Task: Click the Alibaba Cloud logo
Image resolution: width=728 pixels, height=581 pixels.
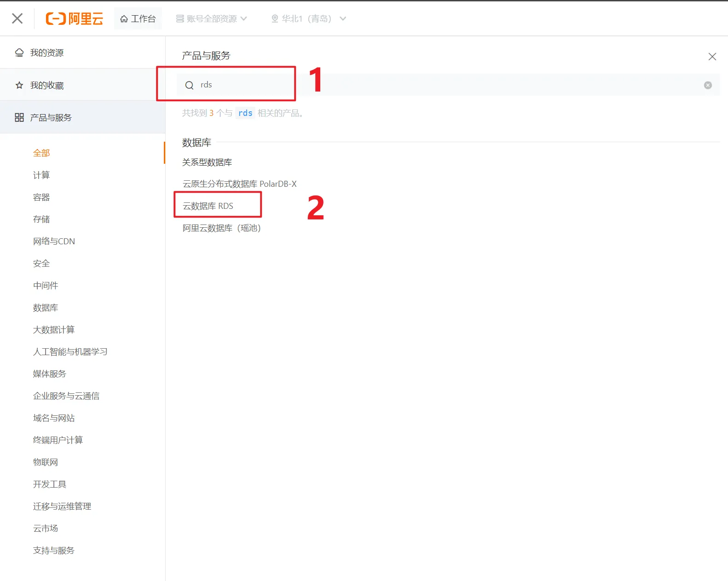Action: click(75, 18)
